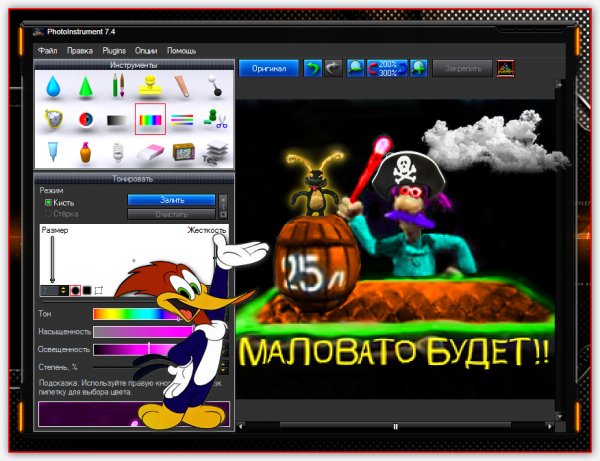Select solid square brush shape
Viewport: 600px width, 461px height.
pos(87,290)
